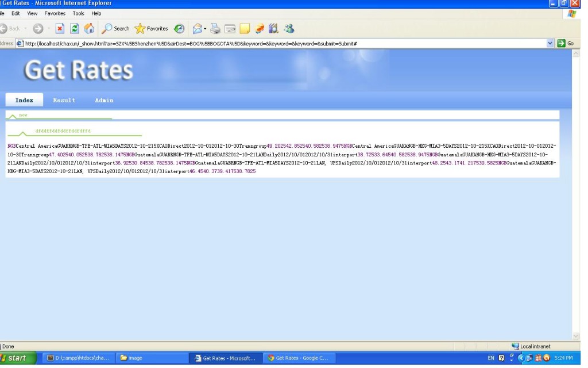Switch to D:\xampp\htdocs taskbar window
The image size is (588, 368).
pos(78,358)
